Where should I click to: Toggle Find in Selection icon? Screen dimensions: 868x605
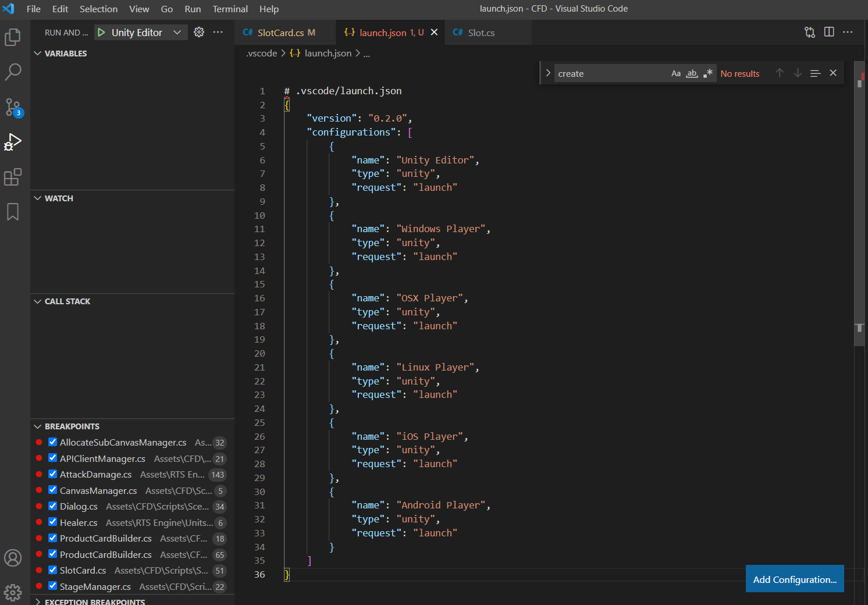(815, 73)
